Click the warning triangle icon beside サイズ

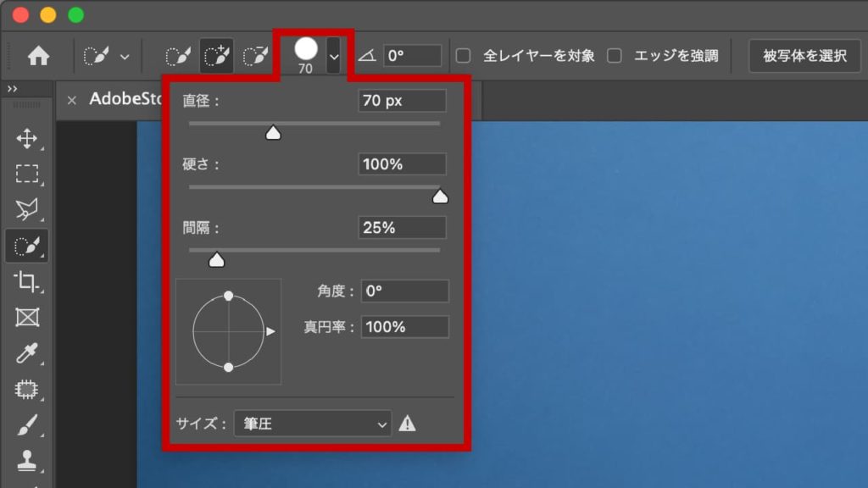407,424
